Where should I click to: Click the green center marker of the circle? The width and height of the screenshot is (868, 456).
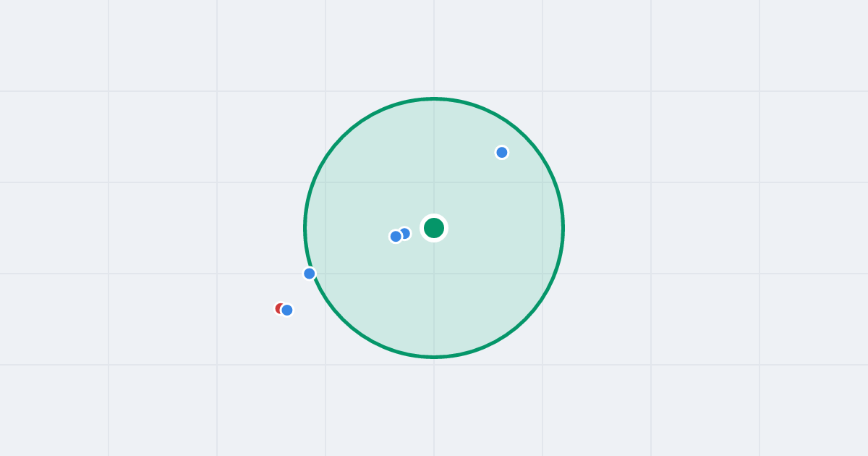pyautogui.click(x=434, y=228)
